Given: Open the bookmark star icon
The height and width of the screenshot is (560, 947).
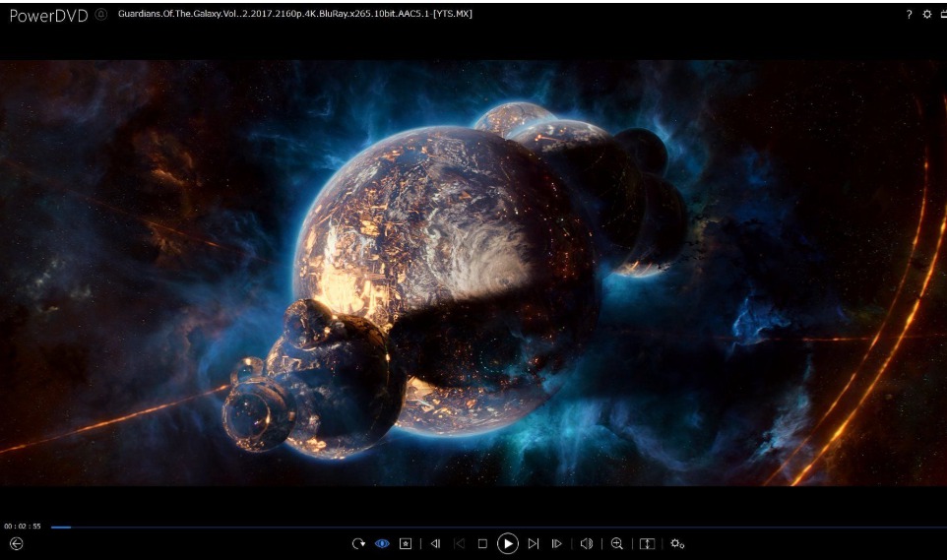Looking at the screenshot, I should (406, 543).
